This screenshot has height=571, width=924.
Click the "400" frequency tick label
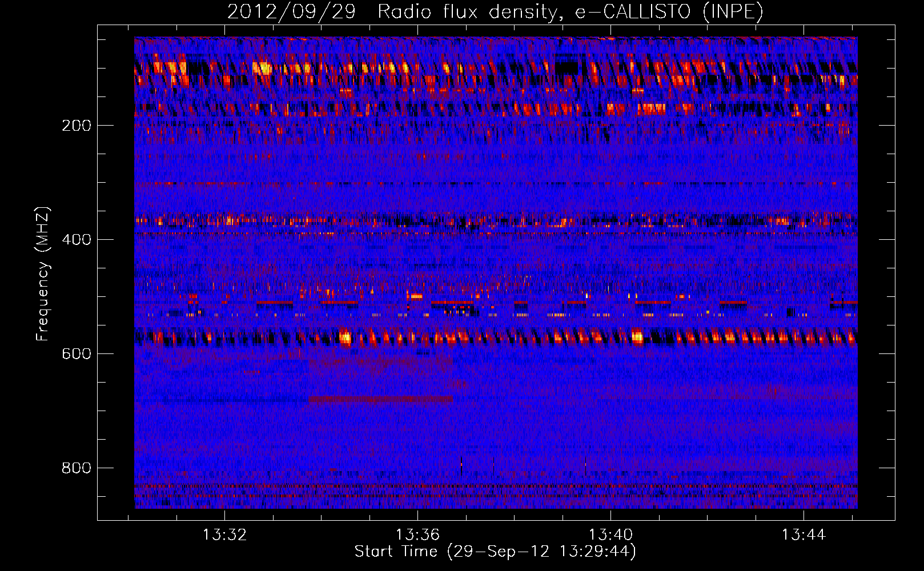tap(77, 240)
